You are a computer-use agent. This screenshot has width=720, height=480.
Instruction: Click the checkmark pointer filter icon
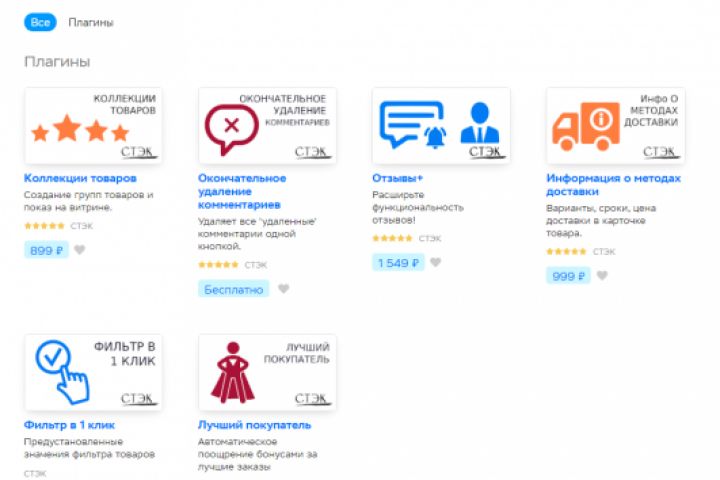click(60, 370)
